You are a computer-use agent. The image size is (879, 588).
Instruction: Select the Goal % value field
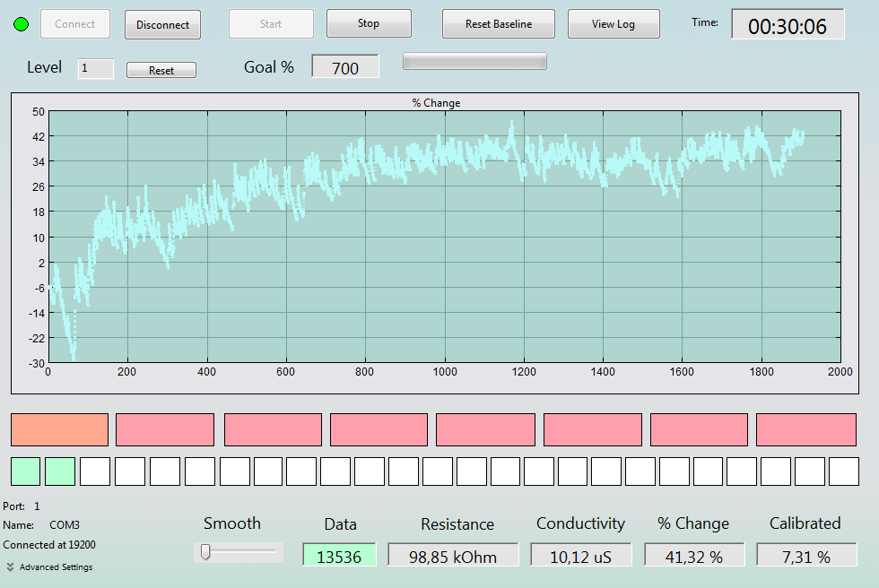pyautogui.click(x=345, y=67)
